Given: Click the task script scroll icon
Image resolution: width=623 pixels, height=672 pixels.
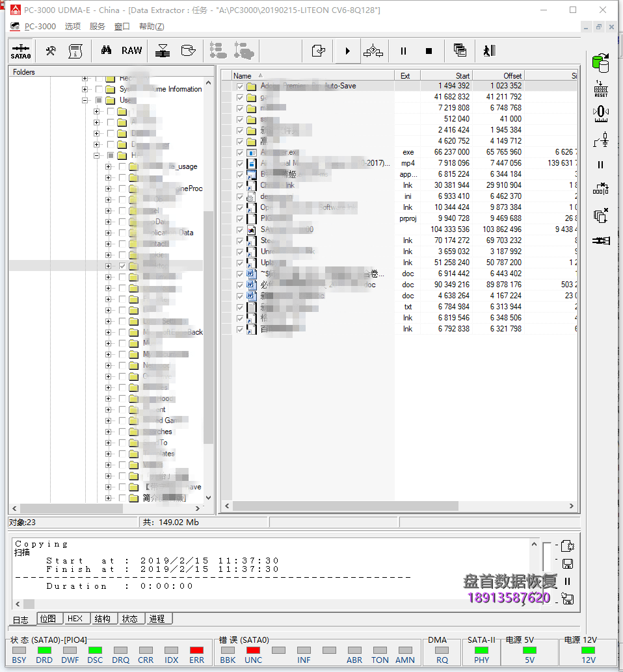Looking at the screenshot, I should click(75, 51).
